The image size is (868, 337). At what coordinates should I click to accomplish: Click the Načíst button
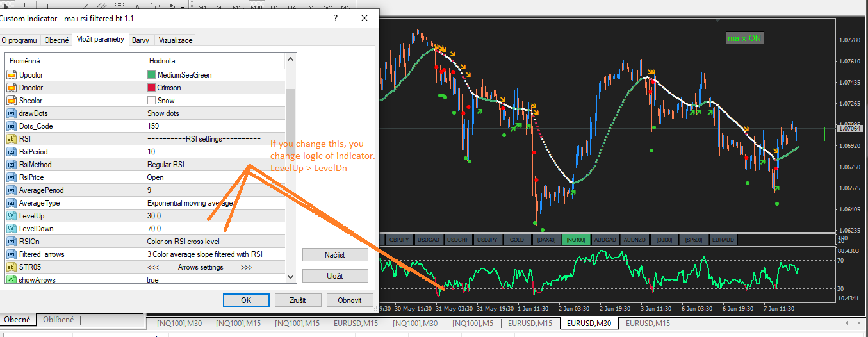tap(335, 255)
